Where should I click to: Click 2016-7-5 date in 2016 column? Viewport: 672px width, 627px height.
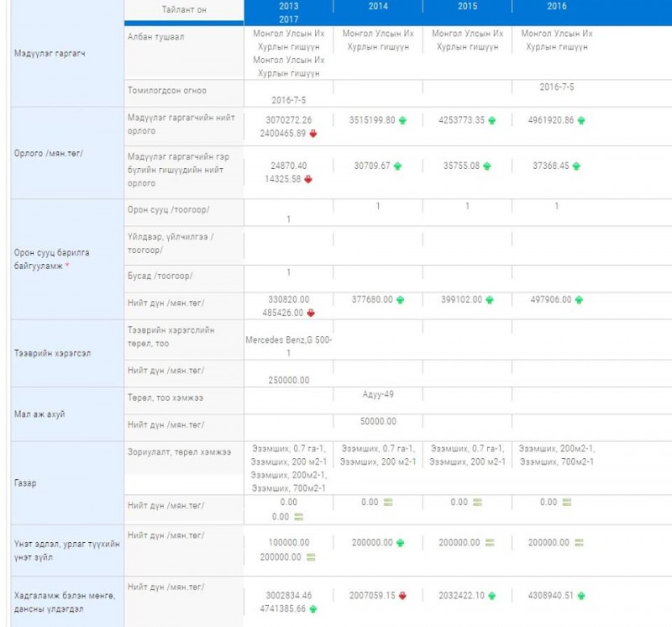[557, 87]
